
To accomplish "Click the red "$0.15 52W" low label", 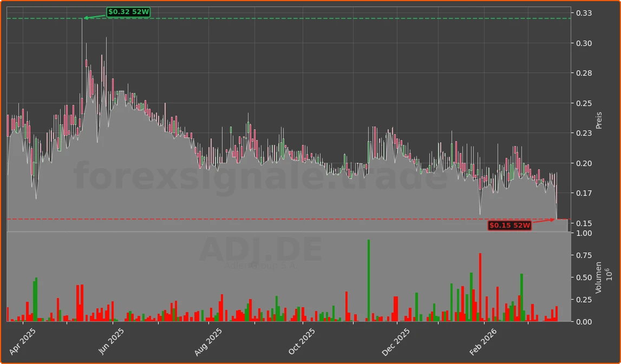I will pyautogui.click(x=509, y=226).
